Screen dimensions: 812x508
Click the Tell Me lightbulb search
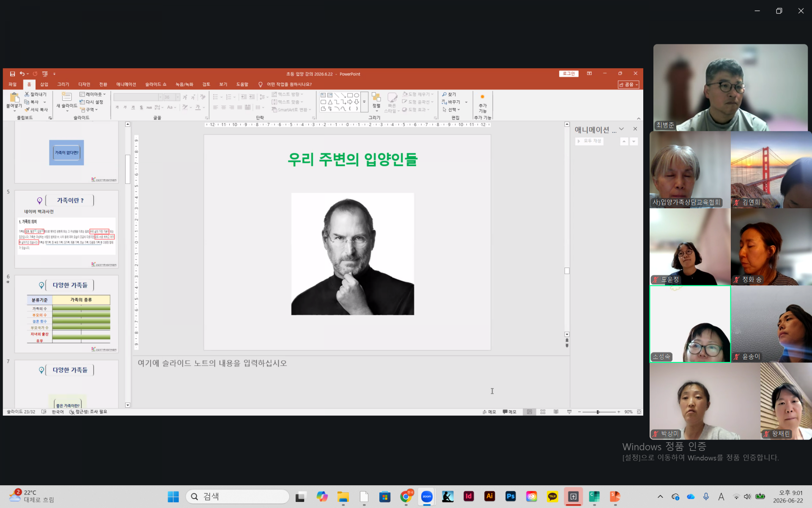tap(261, 84)
